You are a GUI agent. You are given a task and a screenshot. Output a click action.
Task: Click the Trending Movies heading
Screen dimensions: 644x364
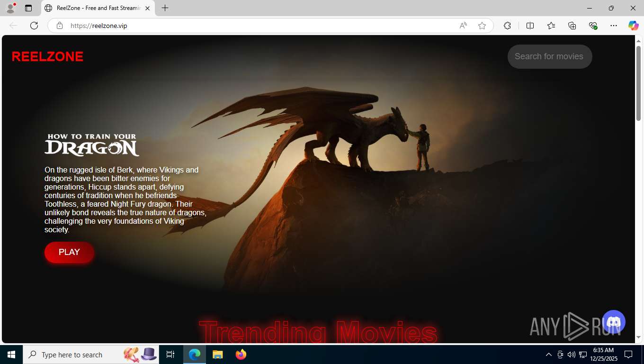tap(318, 332)
